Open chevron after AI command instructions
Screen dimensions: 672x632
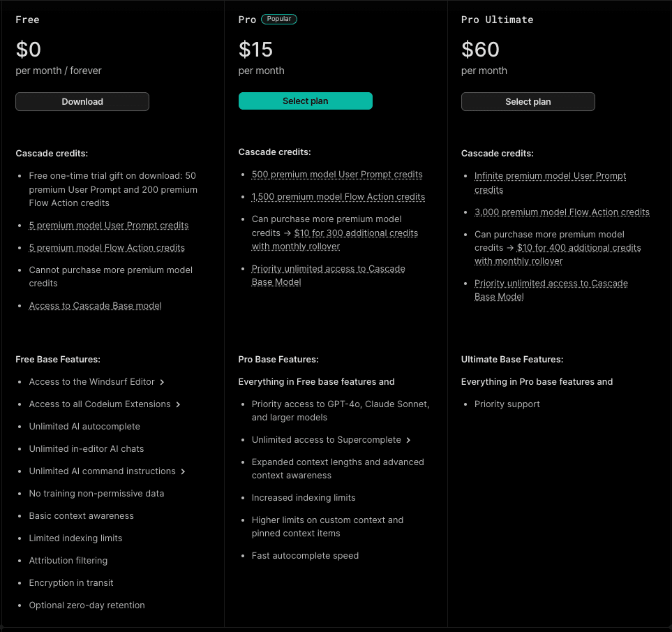tap(183, 471)
